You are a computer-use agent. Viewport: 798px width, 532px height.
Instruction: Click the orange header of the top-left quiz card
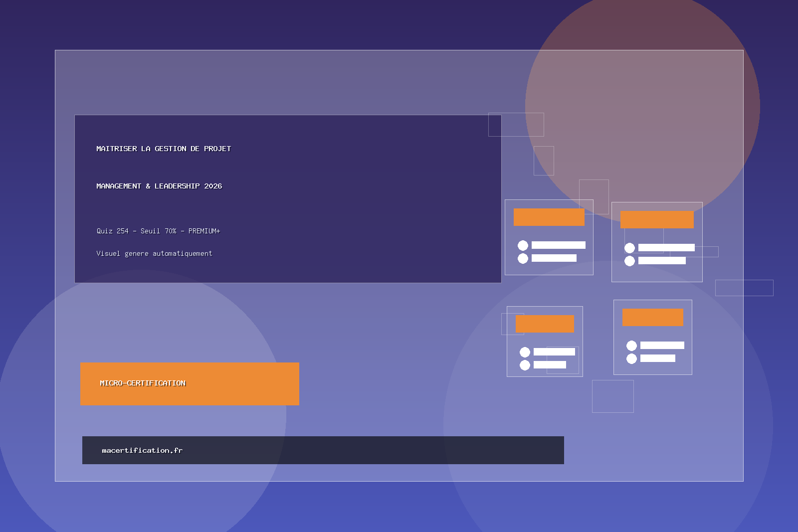pos(549,217)
